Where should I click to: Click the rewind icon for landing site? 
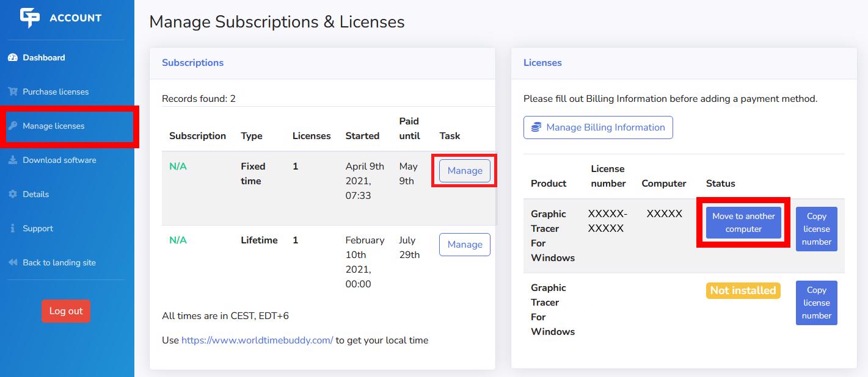pyautogui.click(x=13, y=263)
